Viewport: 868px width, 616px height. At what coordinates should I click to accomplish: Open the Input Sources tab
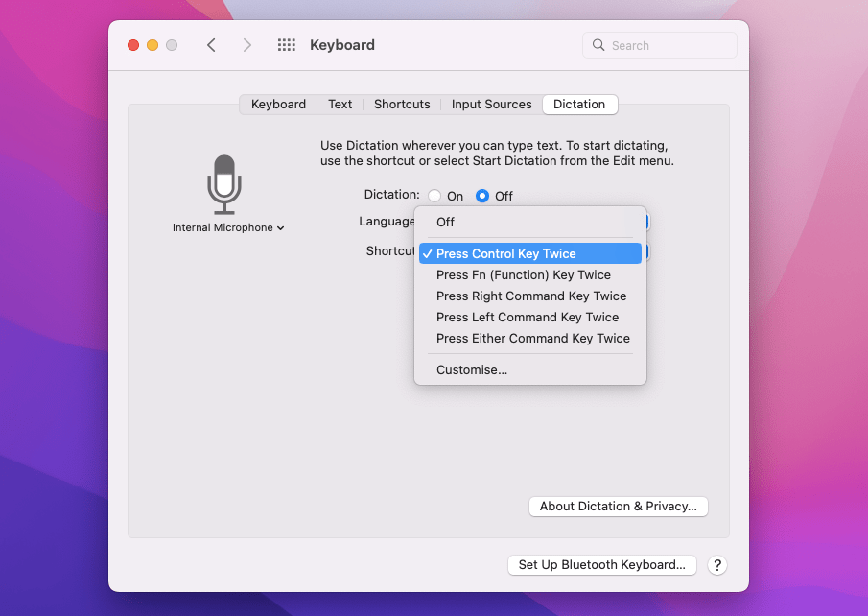492,105
